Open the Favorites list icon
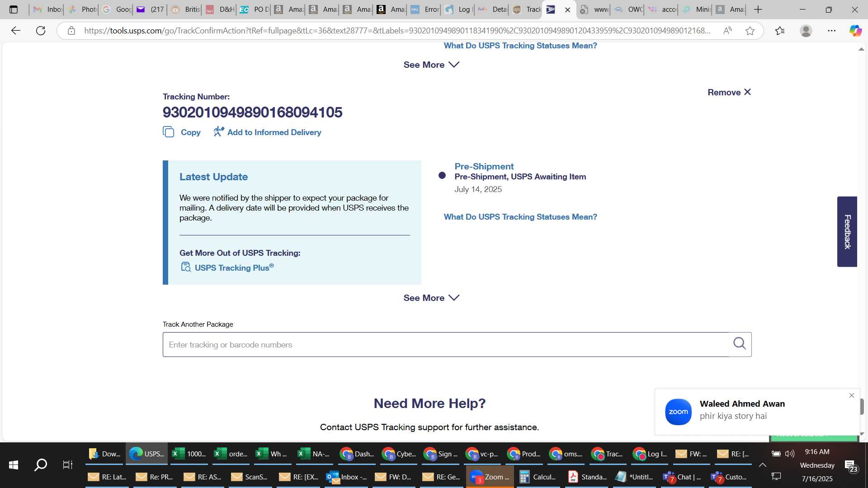 coord(780,31)
